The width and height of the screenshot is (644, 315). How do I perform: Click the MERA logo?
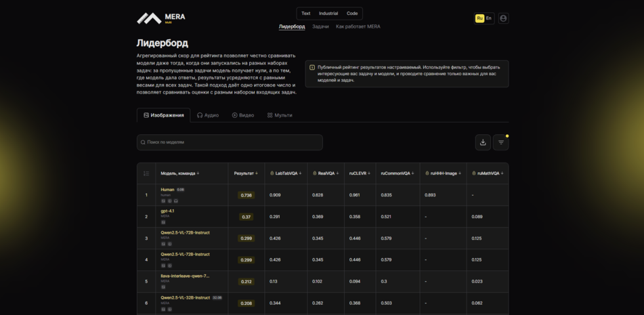[160, 18]
